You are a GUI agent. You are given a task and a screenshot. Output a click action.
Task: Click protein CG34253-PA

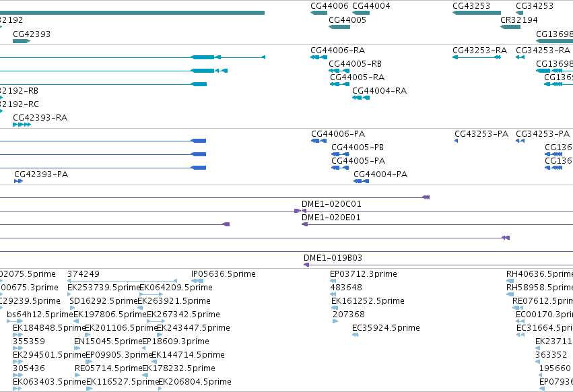(543, 134)
